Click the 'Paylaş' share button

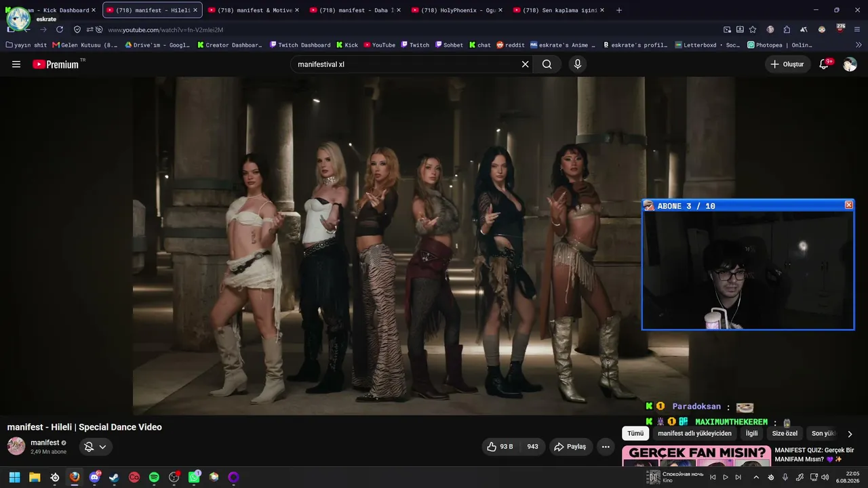(x=570, y=447)
